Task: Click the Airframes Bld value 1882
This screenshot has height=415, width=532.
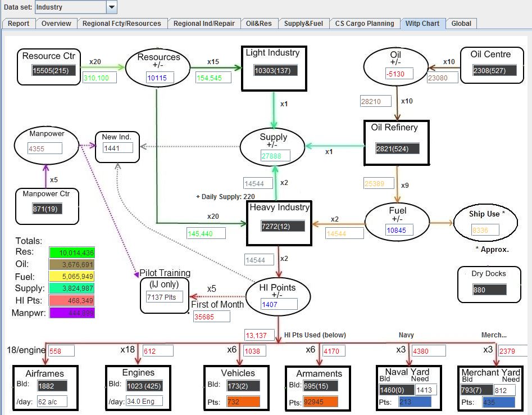Action: (x=52, y=386)
